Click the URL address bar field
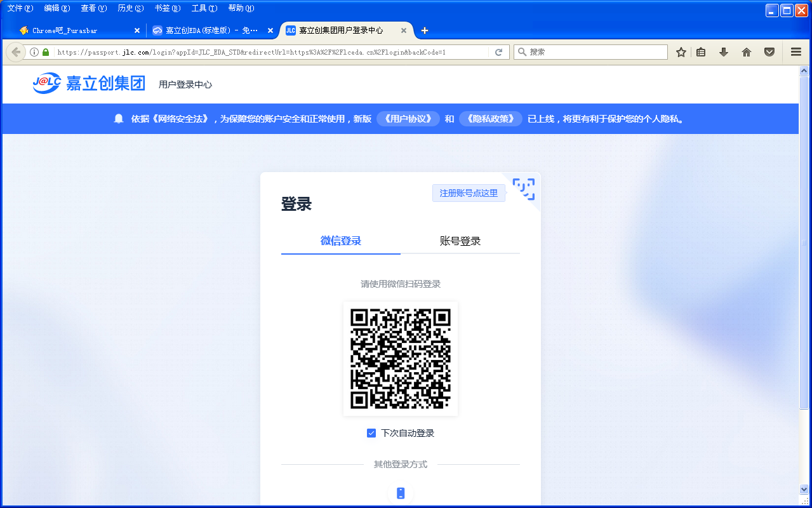Screen dimensions: 812x508 (x=272, y=52)
